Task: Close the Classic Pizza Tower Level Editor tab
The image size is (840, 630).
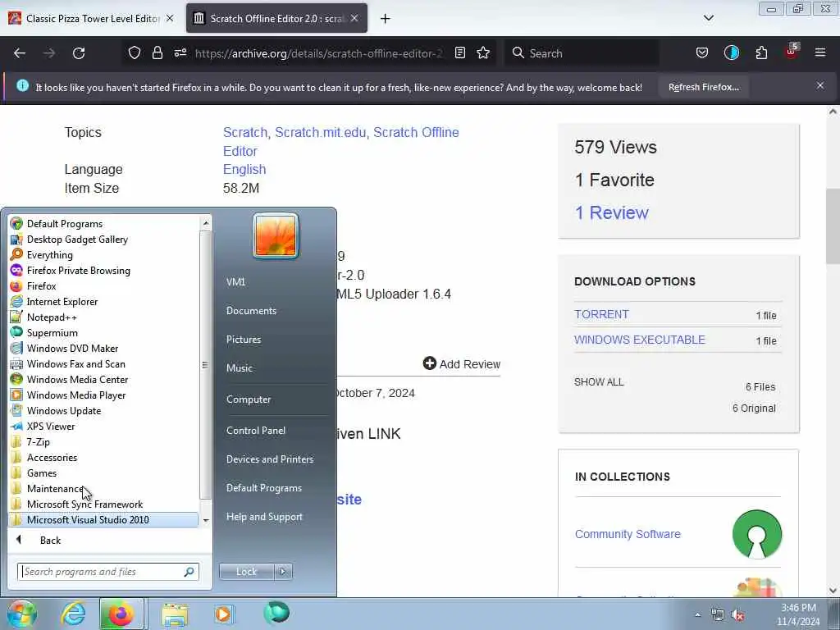Action: (170, 18)
